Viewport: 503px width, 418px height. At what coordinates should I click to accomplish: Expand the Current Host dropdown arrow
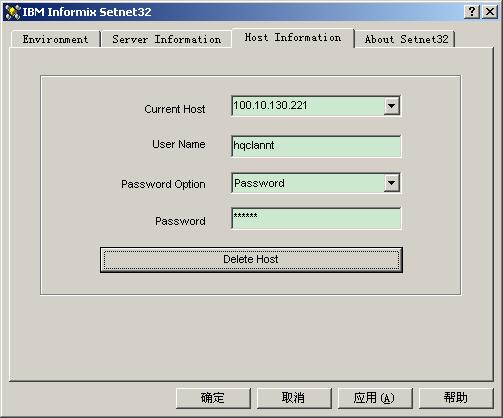pos(391,106)
